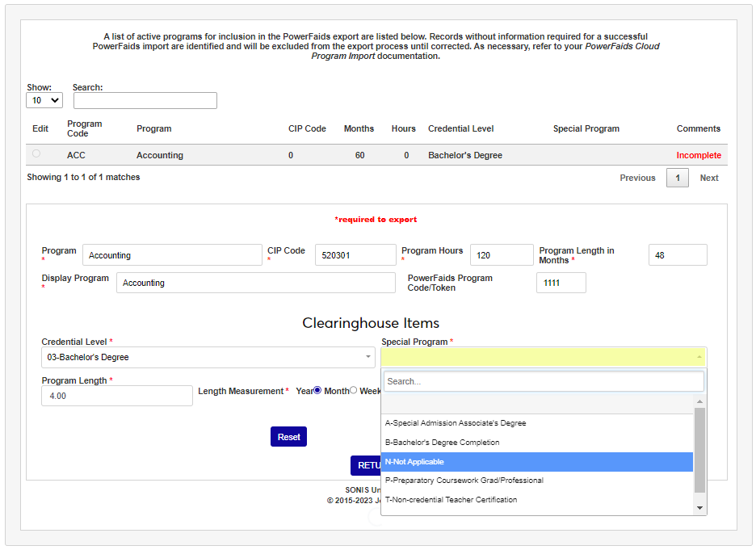The image size is (756, 550).
Task: Select T-Non-credential Teacher Certification option
Action: [537, 500]
